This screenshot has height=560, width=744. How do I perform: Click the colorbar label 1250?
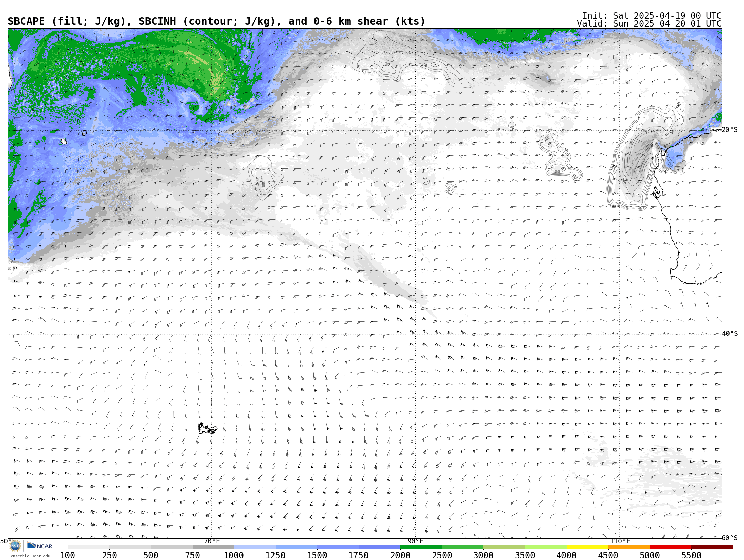(x=275, y=556)
